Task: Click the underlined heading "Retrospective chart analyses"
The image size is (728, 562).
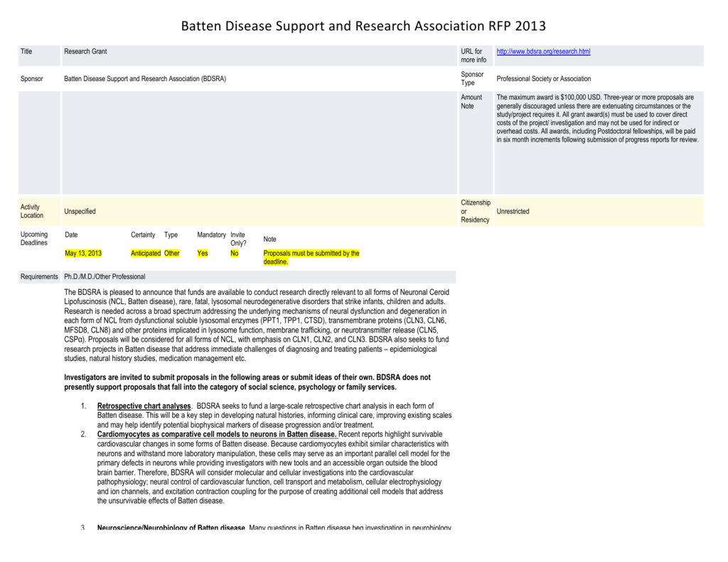Action: click(144, 406)
